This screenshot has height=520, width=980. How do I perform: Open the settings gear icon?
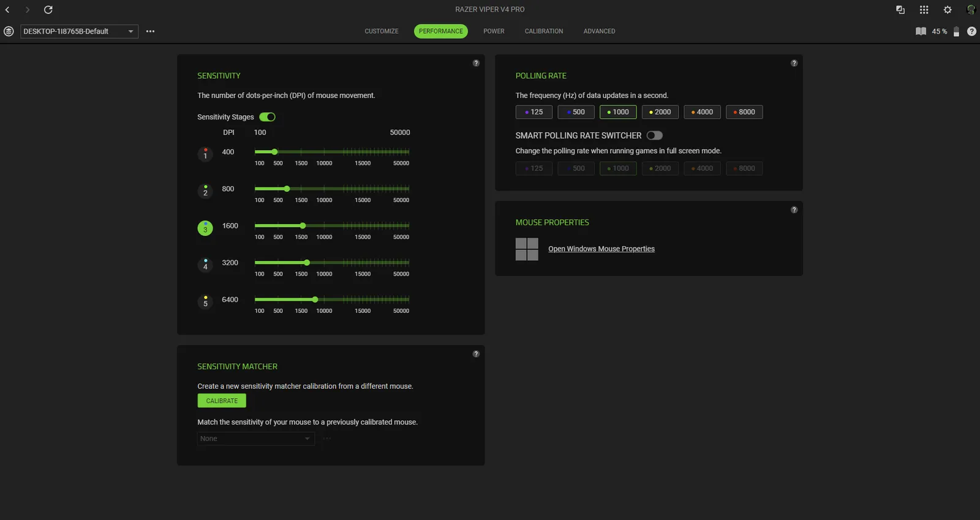(948, 10)
